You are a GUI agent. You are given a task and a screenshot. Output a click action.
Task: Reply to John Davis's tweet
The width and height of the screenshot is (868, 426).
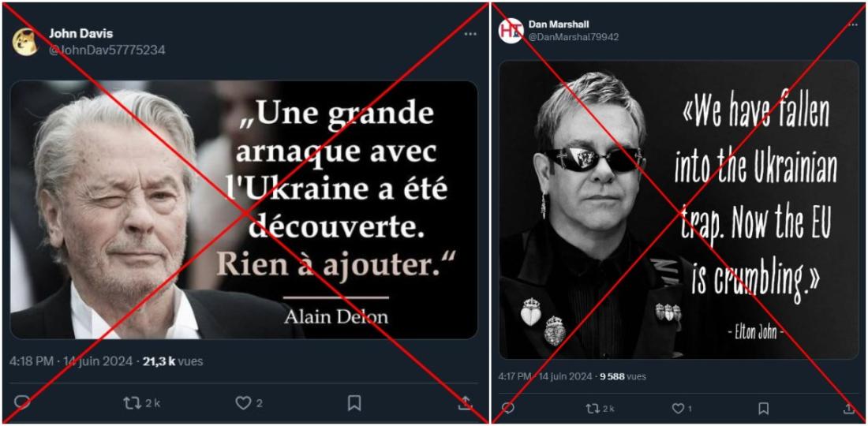21,402
